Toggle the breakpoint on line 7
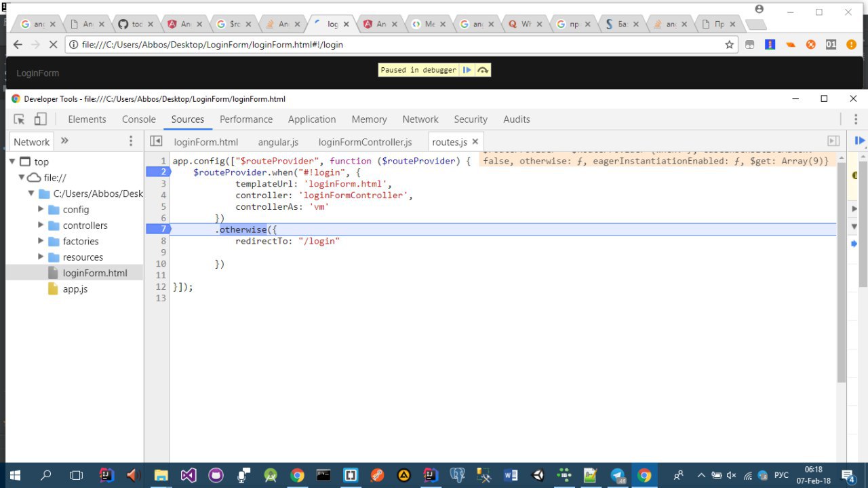 tap(160, 229)
